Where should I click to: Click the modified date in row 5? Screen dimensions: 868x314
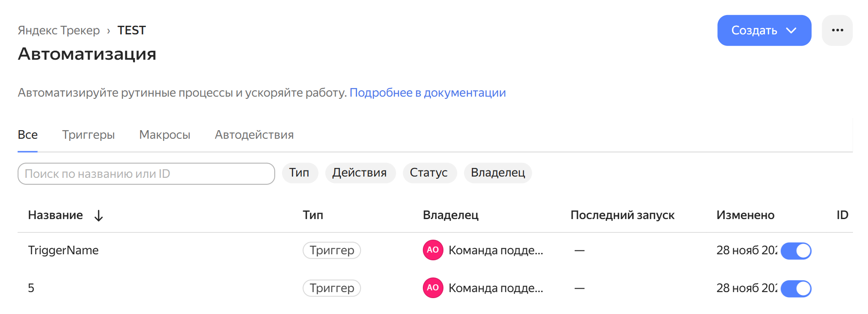(x=747, y=288)
